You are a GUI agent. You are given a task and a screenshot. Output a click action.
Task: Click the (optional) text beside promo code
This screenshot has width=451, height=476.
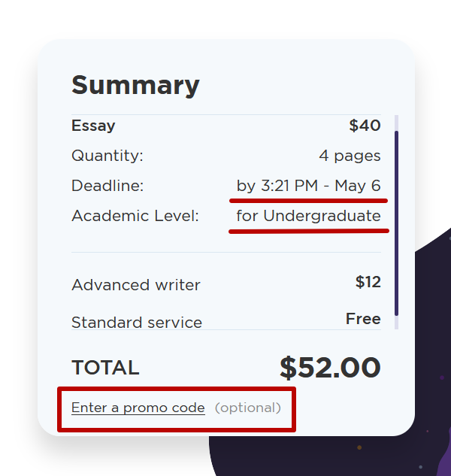(x=248, y=408)
